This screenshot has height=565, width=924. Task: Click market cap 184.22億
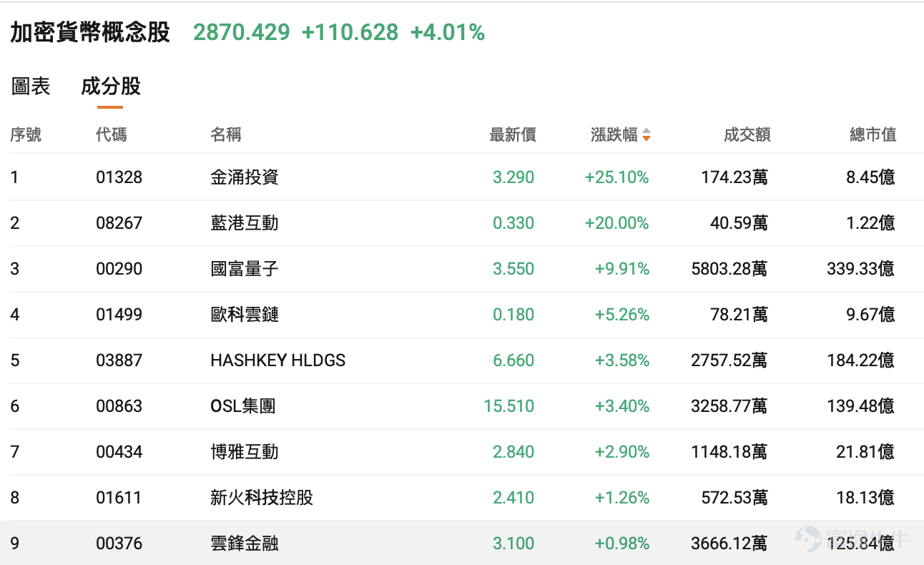click(861, 360)
